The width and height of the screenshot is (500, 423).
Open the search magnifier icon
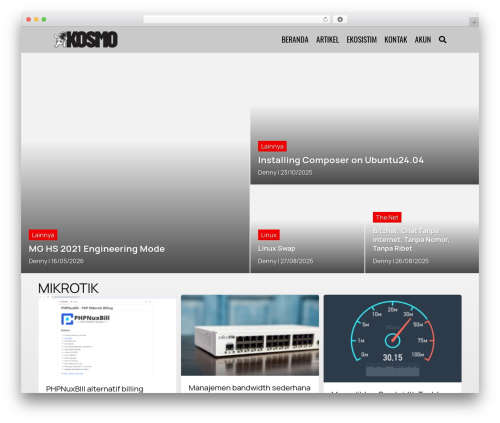click(x=442, y=40)
